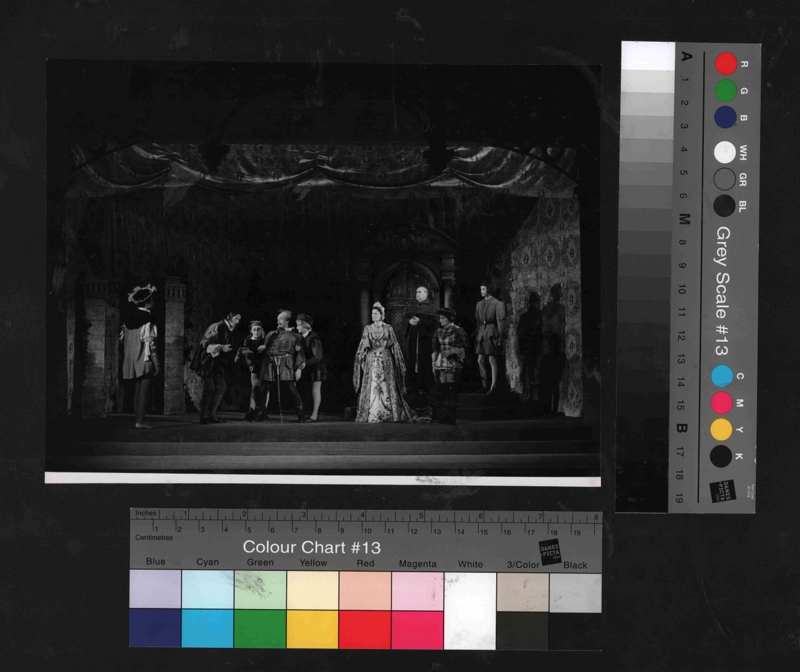This screenshot has height=672, width=800.
Task: Pick the saturated green swatch under Green
Action: coord(260,628)
